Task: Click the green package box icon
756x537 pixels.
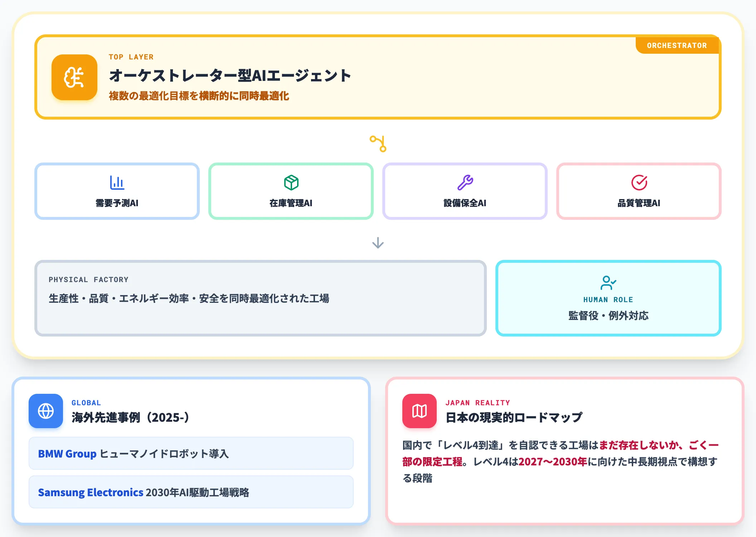Action: [x=291, y=183]
